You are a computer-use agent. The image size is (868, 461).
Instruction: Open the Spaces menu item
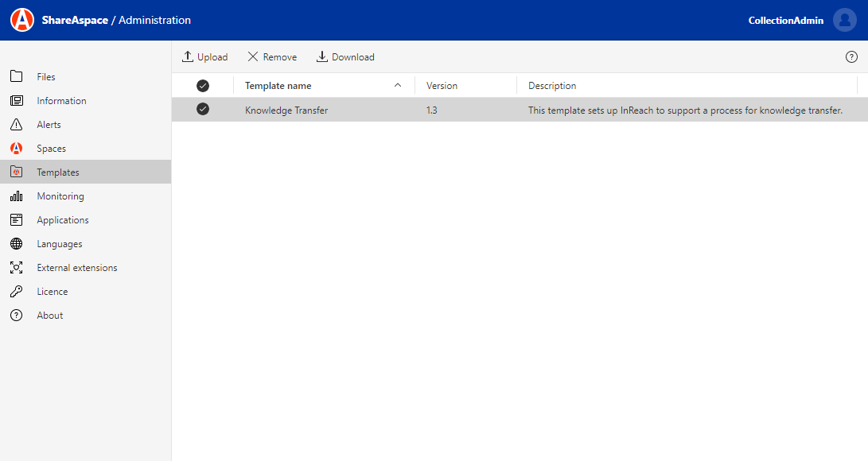tap(51, 149)
